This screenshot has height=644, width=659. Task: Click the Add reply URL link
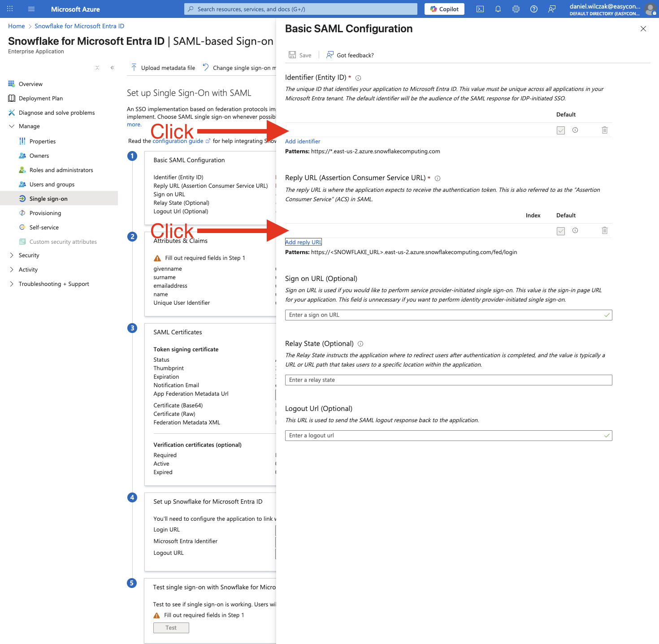(x=303, y=242)
